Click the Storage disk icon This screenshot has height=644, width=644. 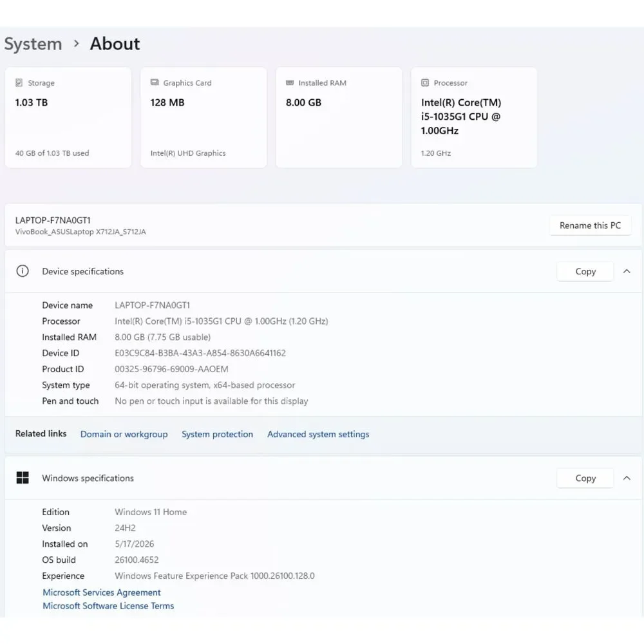19,82
